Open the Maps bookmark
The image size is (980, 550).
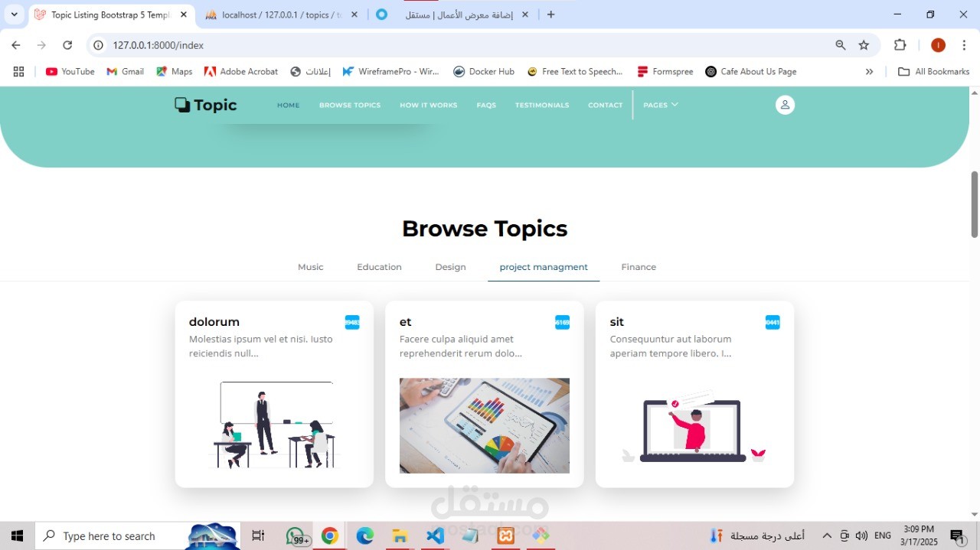coord(174,71)
